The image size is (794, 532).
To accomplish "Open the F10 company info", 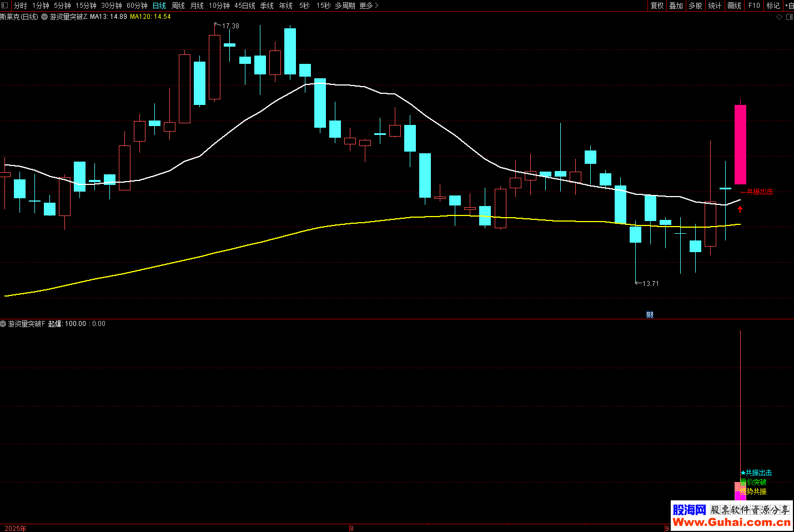I will (x=754, y=6).
